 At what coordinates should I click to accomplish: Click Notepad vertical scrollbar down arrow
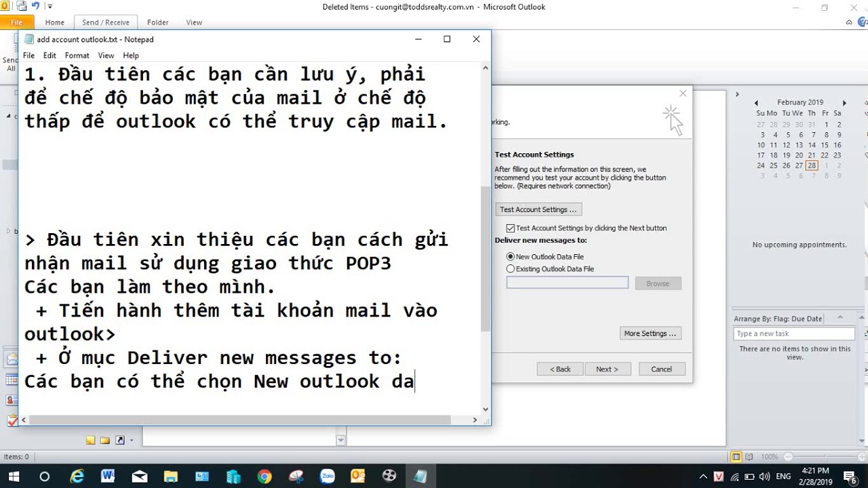tap(486, 409)
